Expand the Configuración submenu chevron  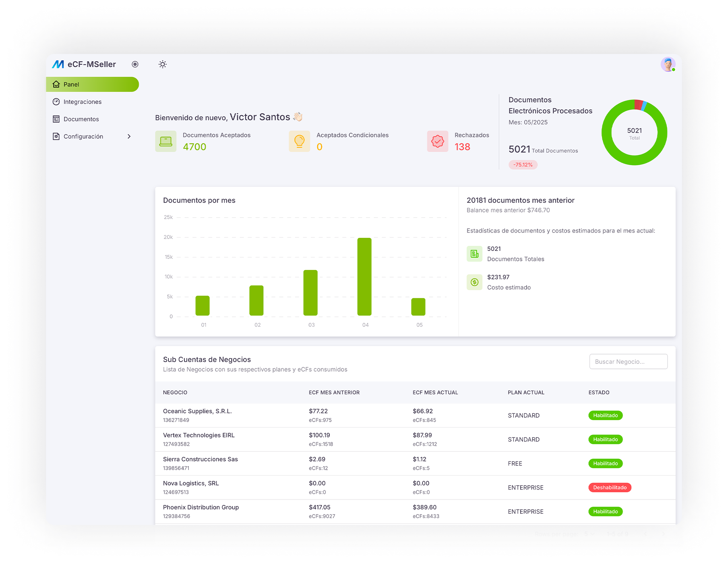[129, 137]
